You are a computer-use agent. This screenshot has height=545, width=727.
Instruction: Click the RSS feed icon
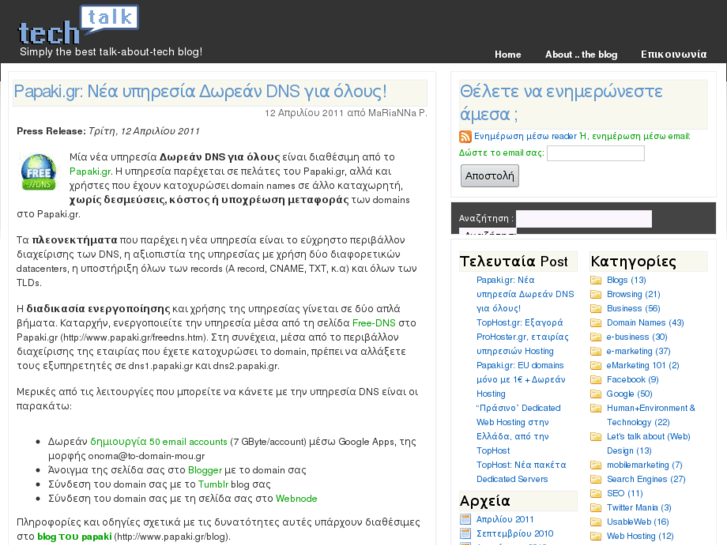pyautogui.click(x=465, y=136)
